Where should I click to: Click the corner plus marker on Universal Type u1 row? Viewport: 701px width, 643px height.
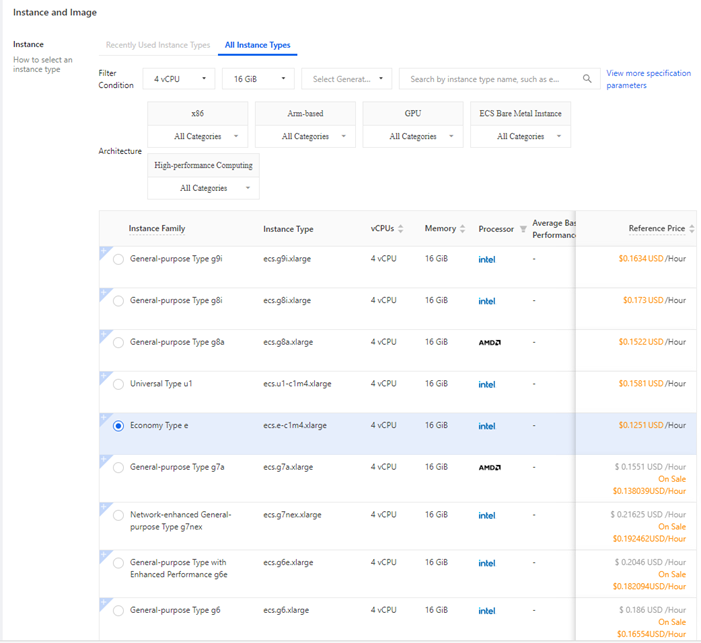tap(104, 376)
